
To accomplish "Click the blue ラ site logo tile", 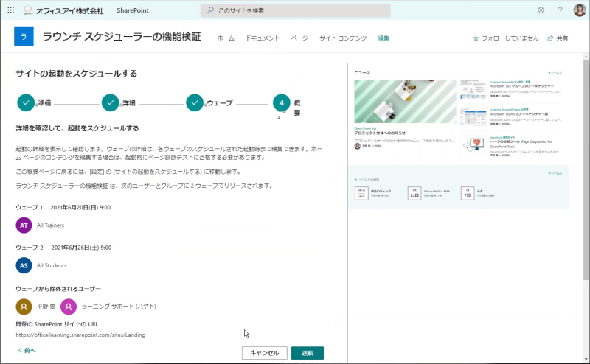I will (x=24, y=36).
